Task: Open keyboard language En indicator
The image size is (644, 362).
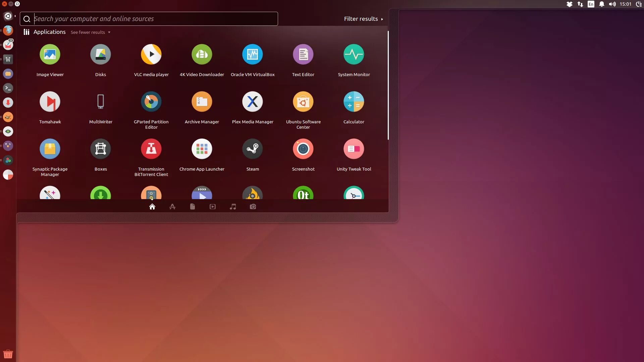Action: click(591, 4)
